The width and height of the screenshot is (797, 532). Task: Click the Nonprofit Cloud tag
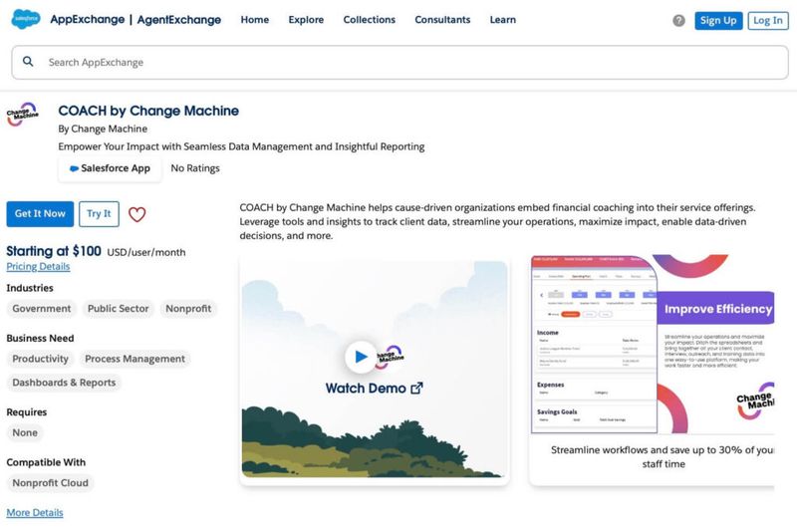(x=51, y=483)
